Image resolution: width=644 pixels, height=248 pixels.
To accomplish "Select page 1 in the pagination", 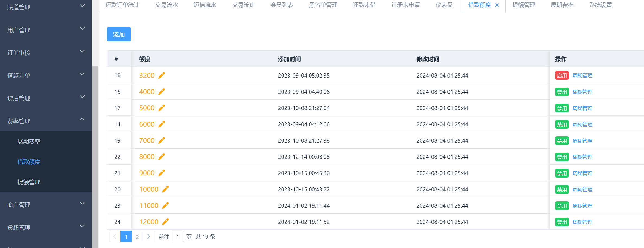I will [126, 236].
